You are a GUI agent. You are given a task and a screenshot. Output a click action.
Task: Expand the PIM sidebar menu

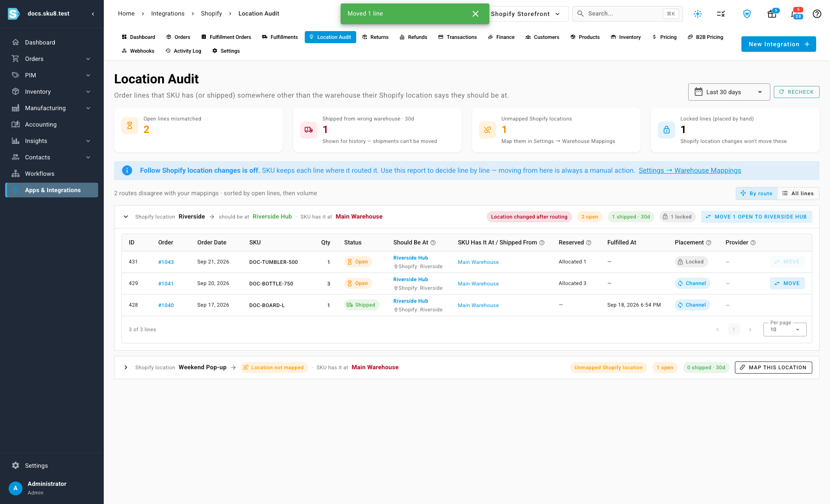52,75
